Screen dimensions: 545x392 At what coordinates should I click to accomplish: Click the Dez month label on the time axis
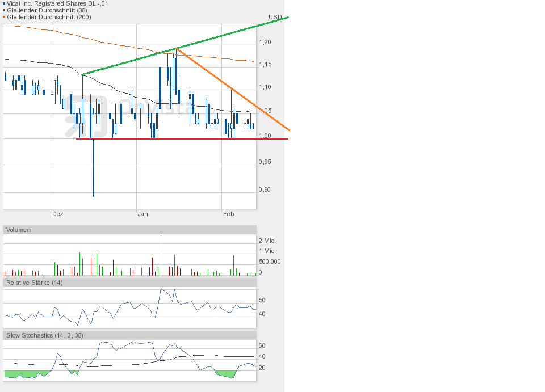pyautogui.click(x=57, y=214)
